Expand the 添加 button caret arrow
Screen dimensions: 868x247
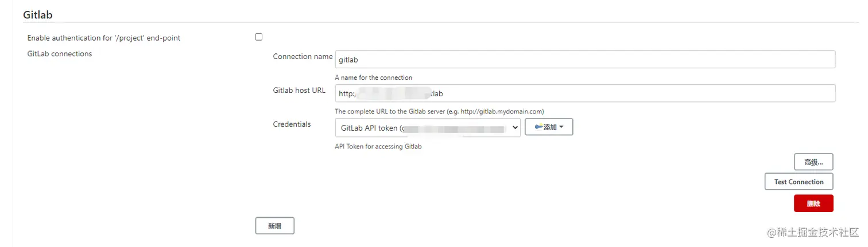[x=561, y=127]
